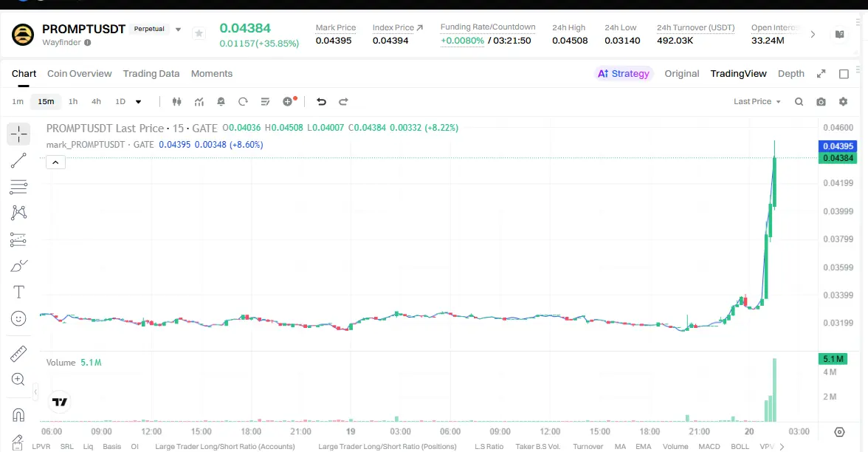Select the 15m timeframe
Viewport: 868px width, 452px height.
pyautogui.click(x=46, y=101)
